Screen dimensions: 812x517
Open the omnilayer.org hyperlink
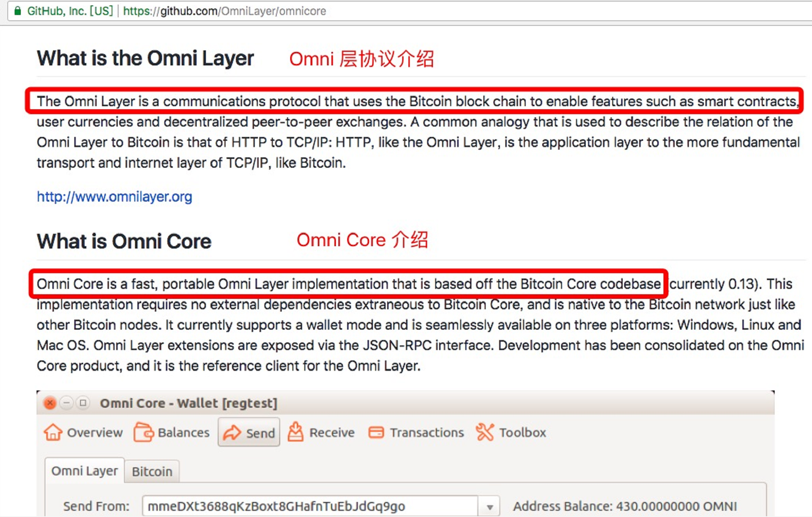click(114, 197)
